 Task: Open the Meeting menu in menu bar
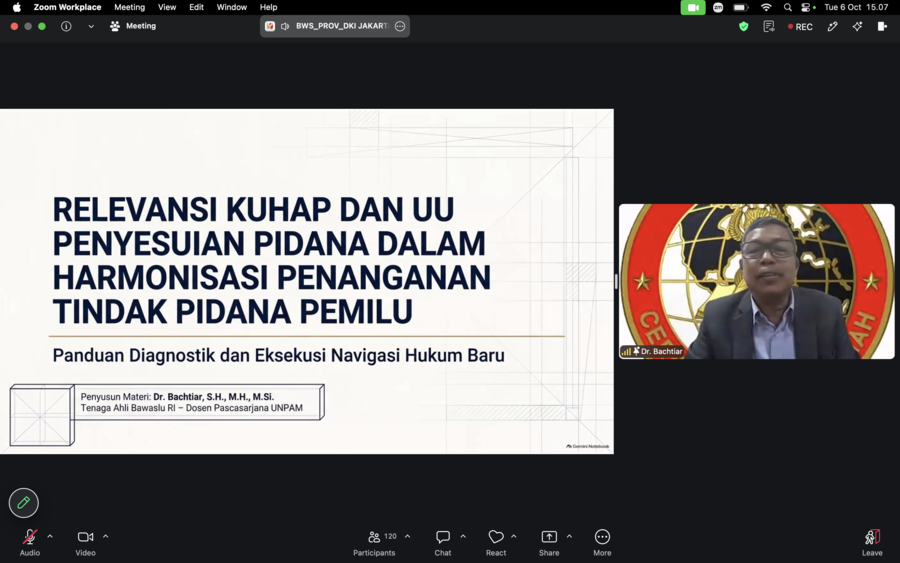click(129, 7)
